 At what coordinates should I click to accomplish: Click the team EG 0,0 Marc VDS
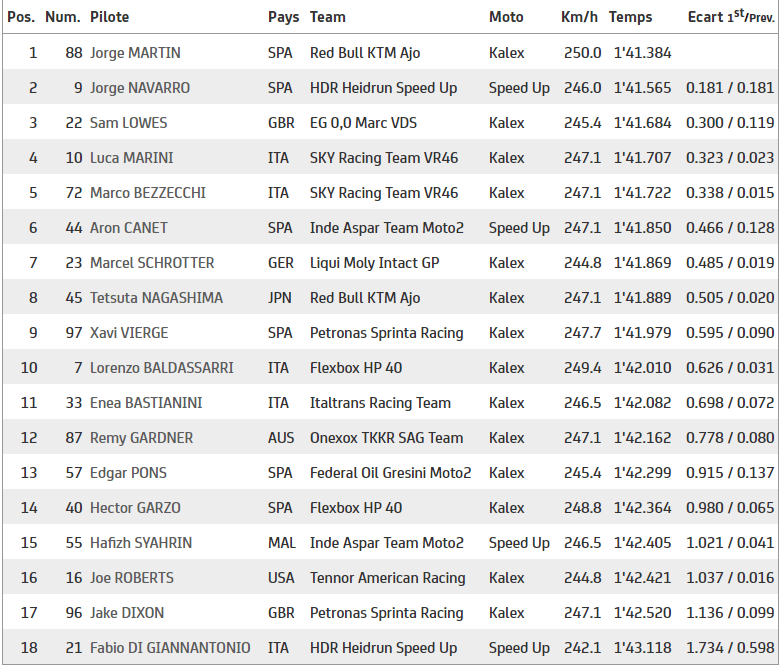[363, 123]
